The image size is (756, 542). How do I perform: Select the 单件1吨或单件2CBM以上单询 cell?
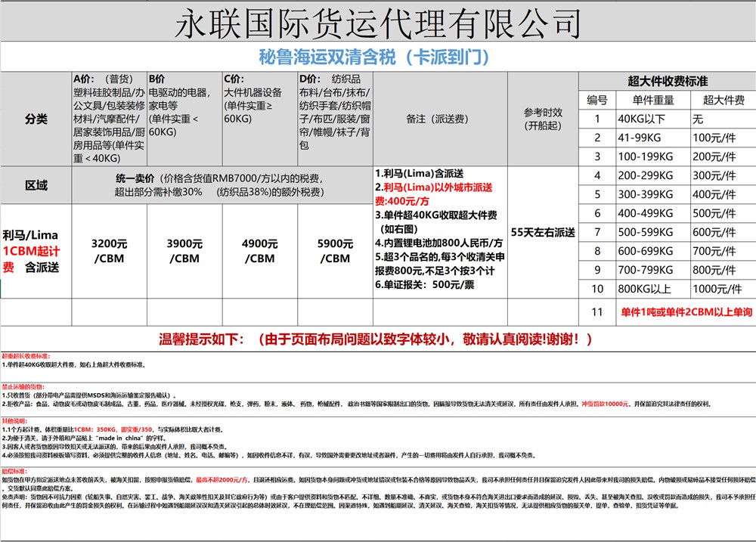[686, 311]
